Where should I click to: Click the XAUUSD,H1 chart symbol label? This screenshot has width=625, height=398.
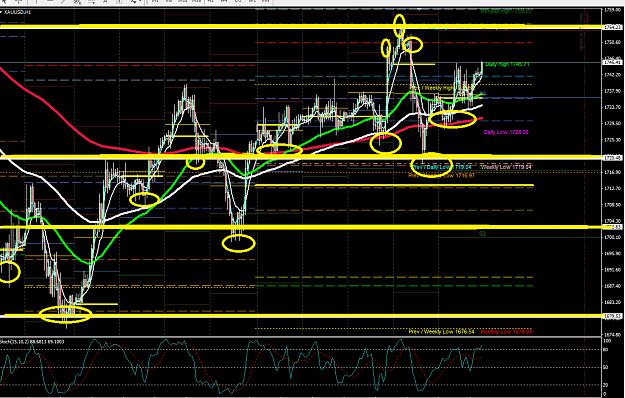pyautogui.click(x=17, y=12)
